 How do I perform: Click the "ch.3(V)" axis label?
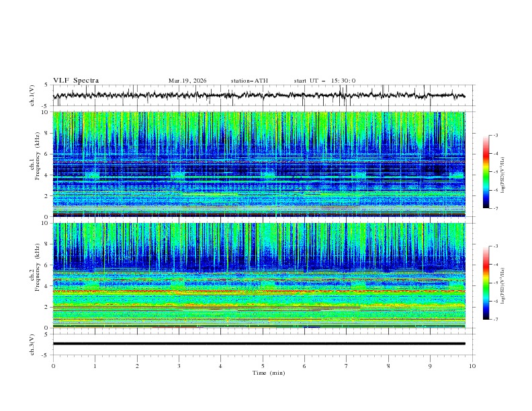click(32, 345)
